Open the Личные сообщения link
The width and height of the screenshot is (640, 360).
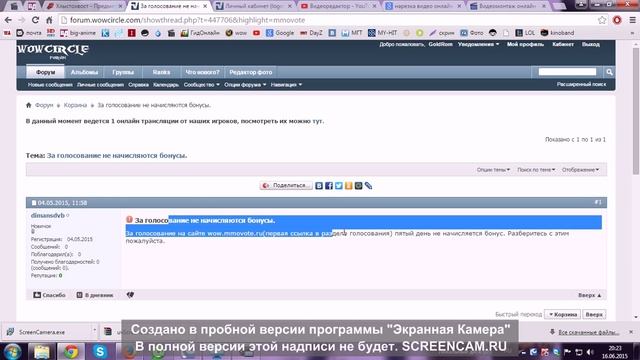[100, 85]
